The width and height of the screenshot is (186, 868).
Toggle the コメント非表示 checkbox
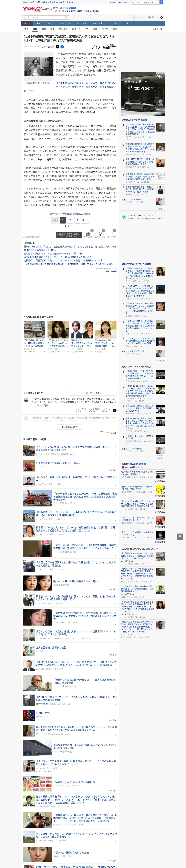(102, 433)
